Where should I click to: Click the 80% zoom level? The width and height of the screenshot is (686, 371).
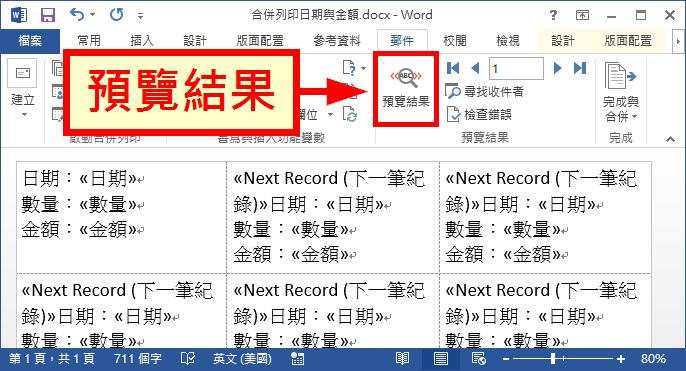pyautogui.click(x=653, y=359)
